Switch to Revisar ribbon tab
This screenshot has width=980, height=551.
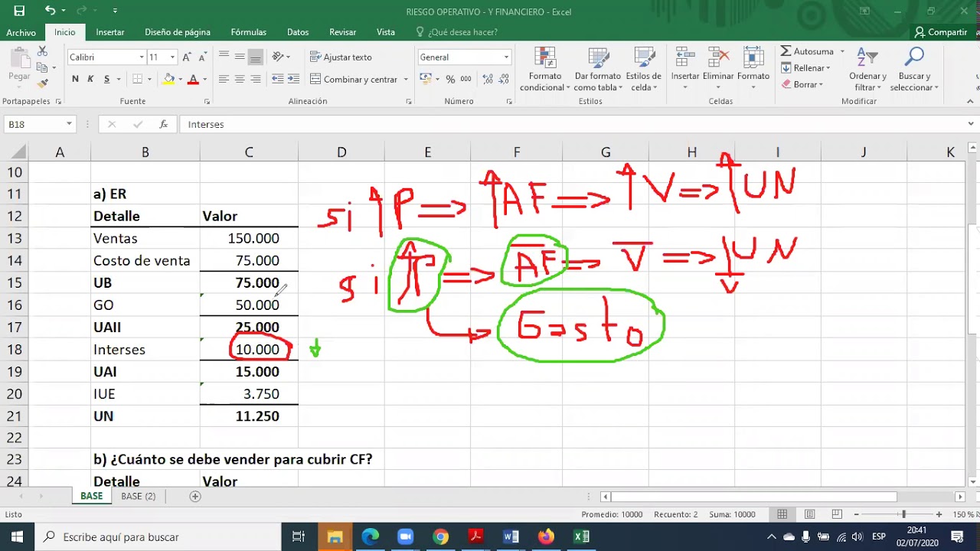pos(343,32)
